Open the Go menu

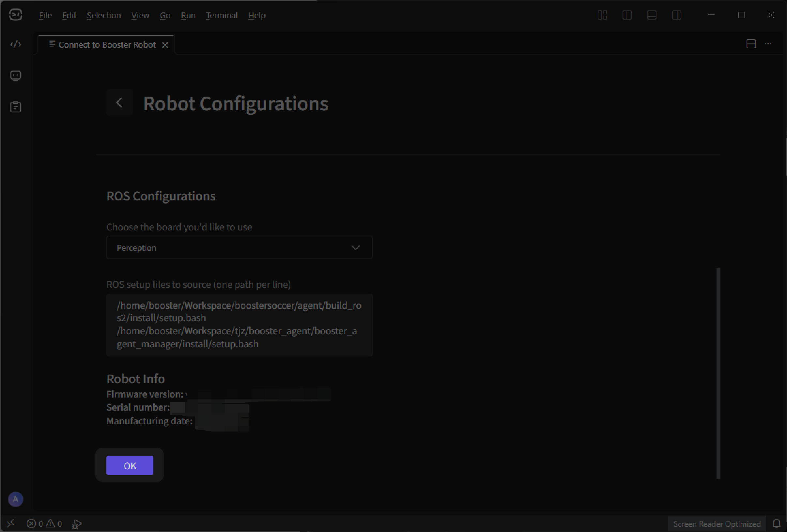coord(165,15)
